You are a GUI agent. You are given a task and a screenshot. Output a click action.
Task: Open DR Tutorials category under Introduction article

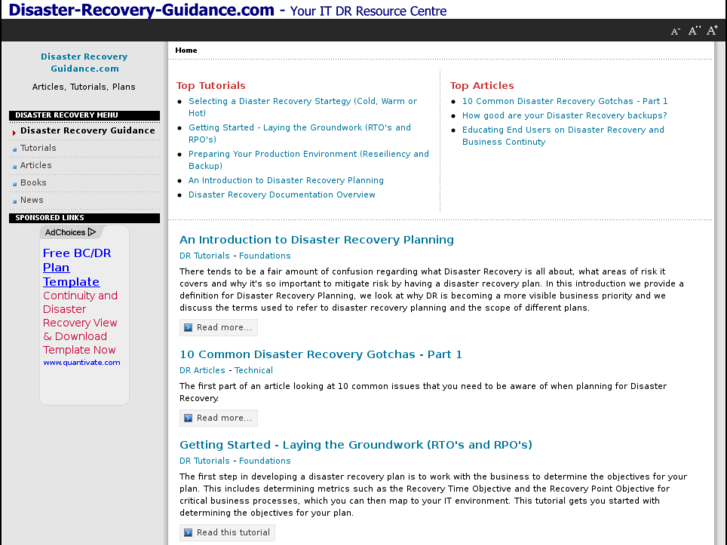204,256
